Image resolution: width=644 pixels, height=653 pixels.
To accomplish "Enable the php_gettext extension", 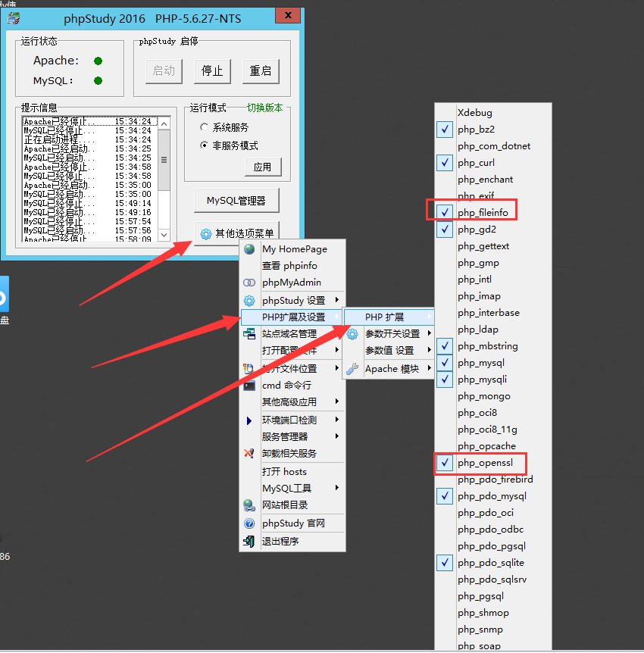I will 493,246.
